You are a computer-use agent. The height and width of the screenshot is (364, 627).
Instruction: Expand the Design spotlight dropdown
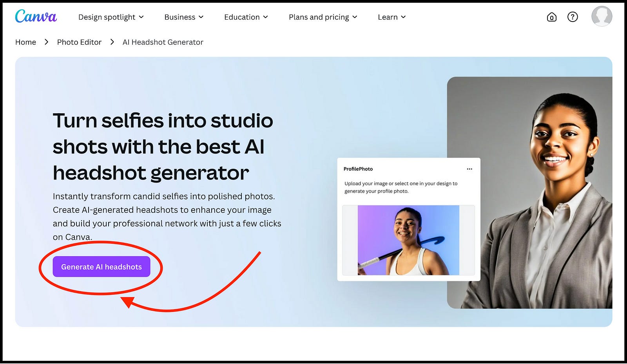point(111,17)
